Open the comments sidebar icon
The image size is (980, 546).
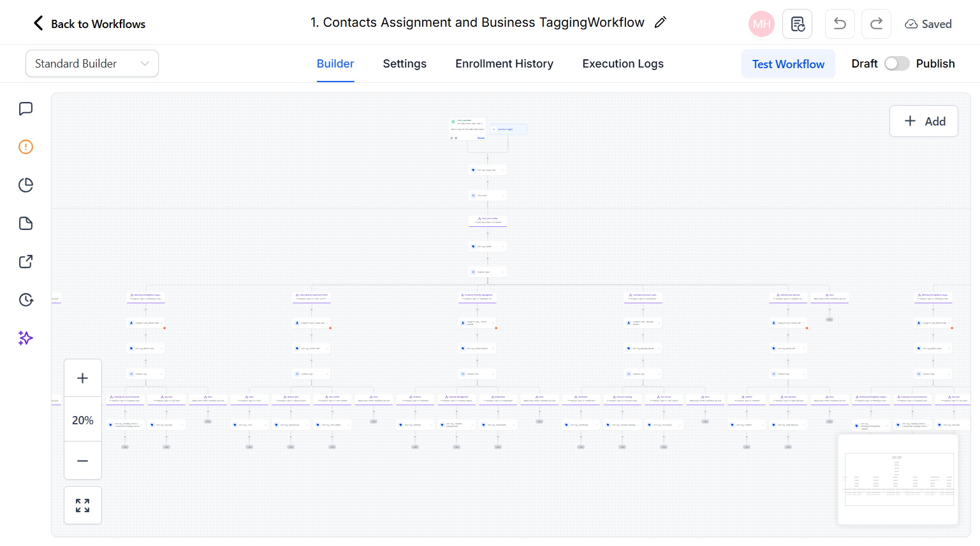(26, 109)
